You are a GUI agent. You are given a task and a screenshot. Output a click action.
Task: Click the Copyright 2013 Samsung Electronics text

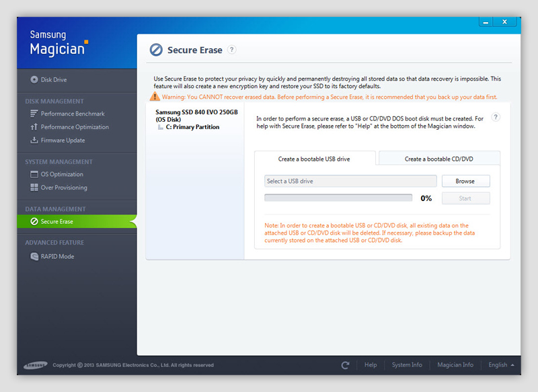coord(133,365)
